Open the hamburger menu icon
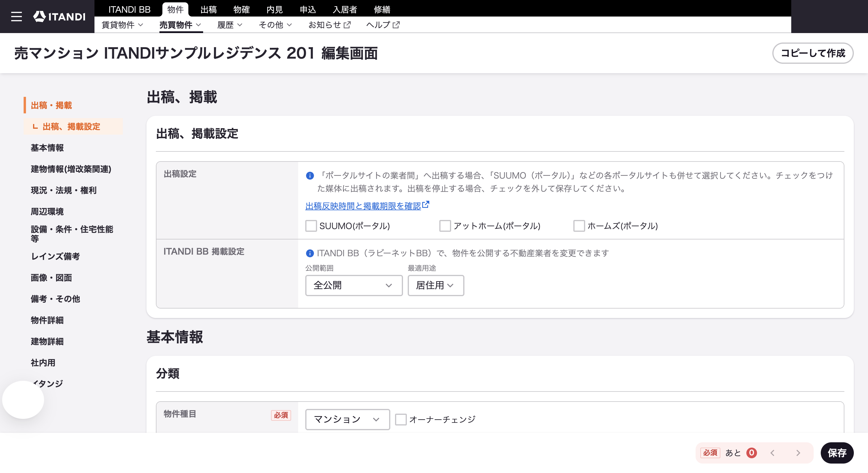 coord(16,17)
